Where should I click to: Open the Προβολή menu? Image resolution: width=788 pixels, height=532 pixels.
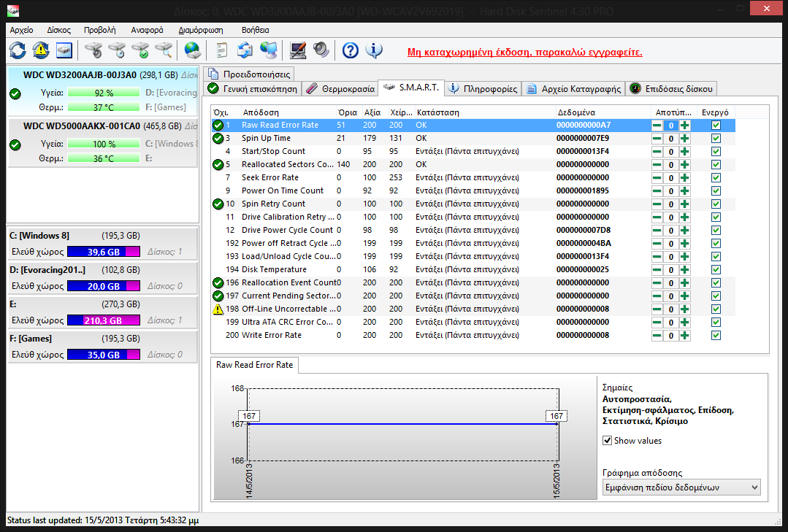click(x=99, y=30)
